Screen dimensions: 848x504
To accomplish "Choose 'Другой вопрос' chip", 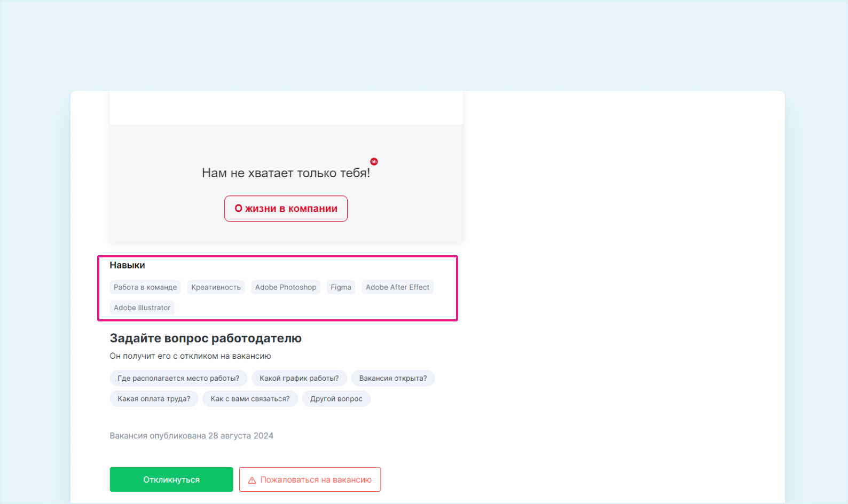I will [x=336, y=399].
